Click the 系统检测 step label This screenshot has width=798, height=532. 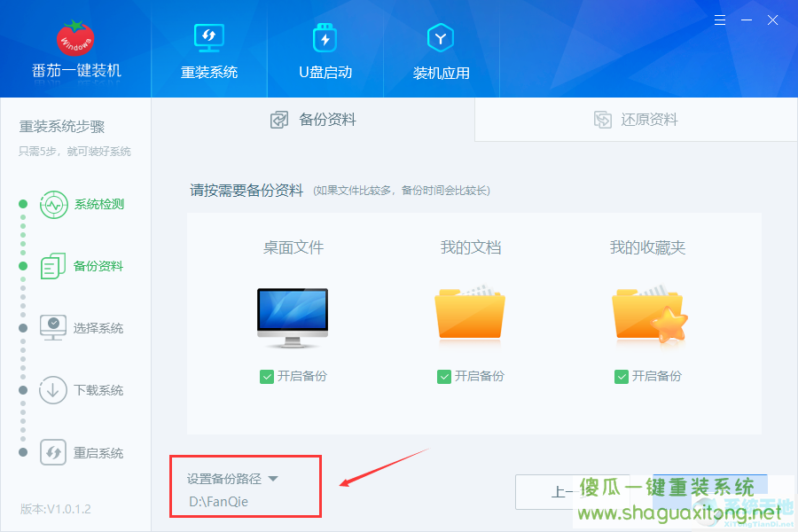point(98,205)
